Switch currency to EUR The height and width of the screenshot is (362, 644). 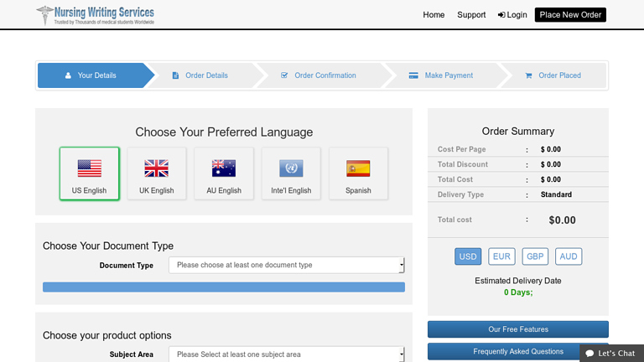point(501,256)
